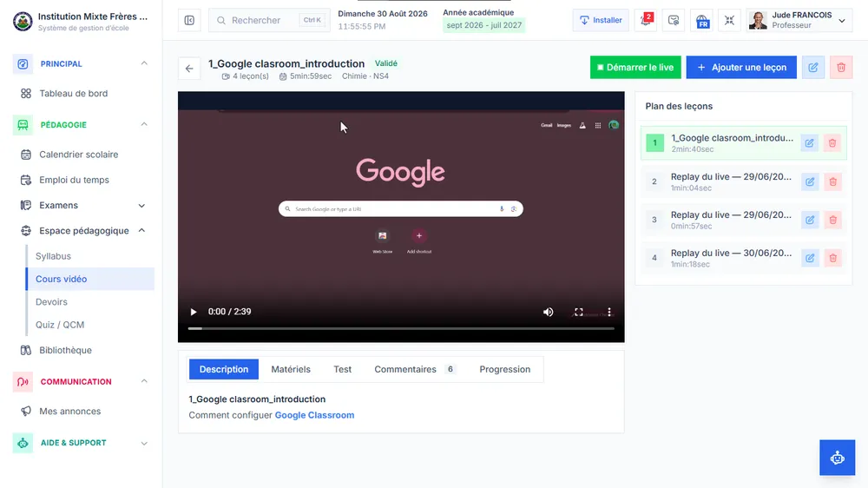This screenshot has width=868, height=488.
Task: Switch to the Test tab
Action: point(342,369)
